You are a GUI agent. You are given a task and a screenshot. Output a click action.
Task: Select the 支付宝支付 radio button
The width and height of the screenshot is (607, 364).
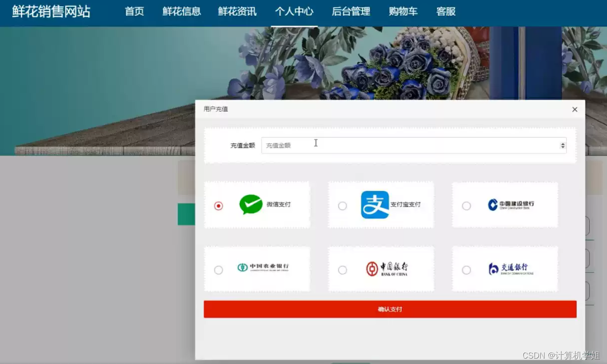(342, 206)
